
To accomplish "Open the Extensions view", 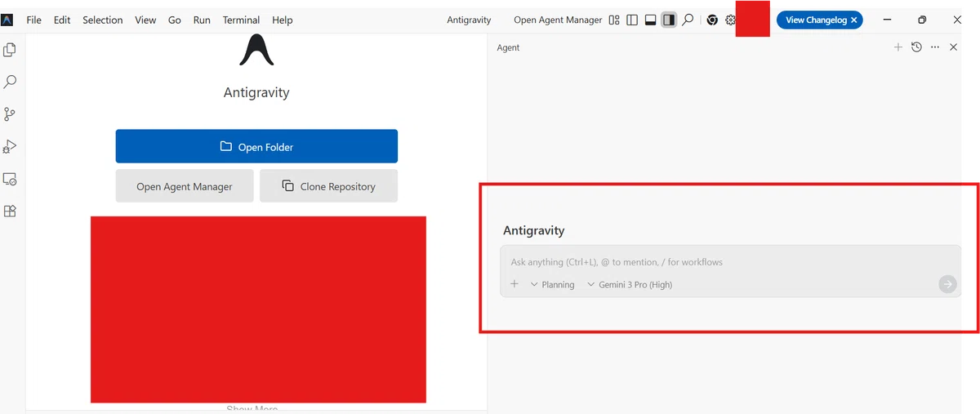I will tap(10, 211).
